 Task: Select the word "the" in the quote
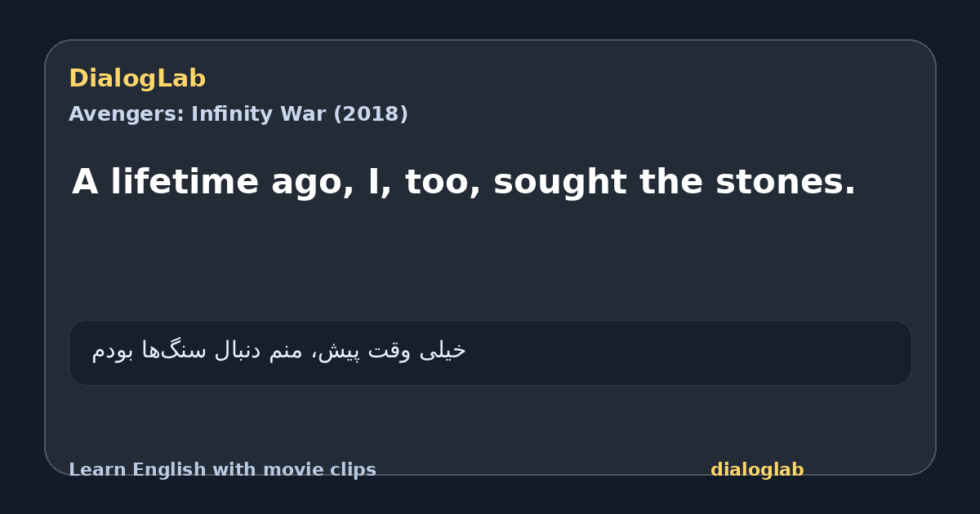(670, 182)
